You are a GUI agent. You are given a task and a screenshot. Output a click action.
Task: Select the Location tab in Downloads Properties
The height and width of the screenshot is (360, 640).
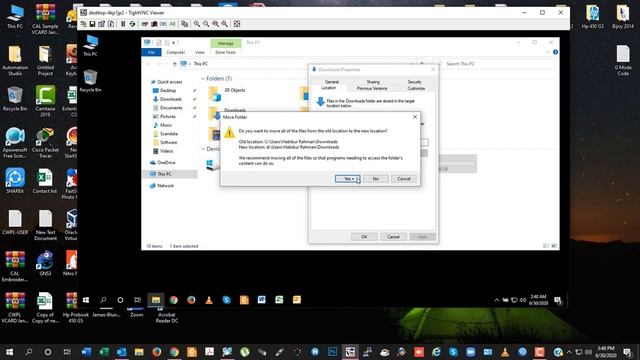(328, 88)
